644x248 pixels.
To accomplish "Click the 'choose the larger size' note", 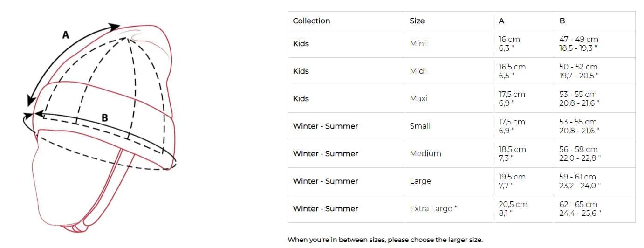I will click(385, 240).
